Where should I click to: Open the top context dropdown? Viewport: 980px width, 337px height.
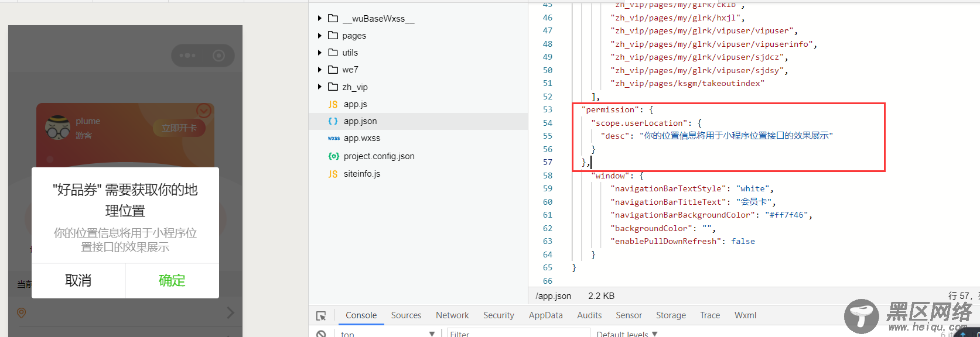point(388,334)
